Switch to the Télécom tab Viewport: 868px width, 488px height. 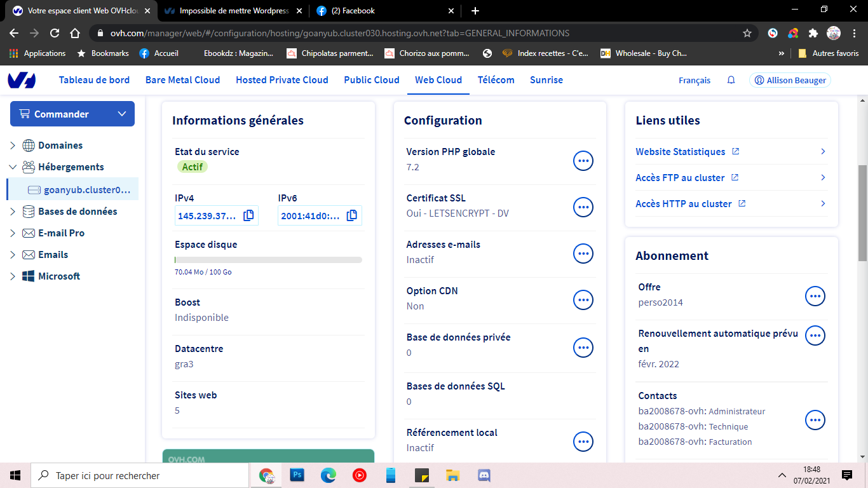pyautogui.click(x=496, y=80)
